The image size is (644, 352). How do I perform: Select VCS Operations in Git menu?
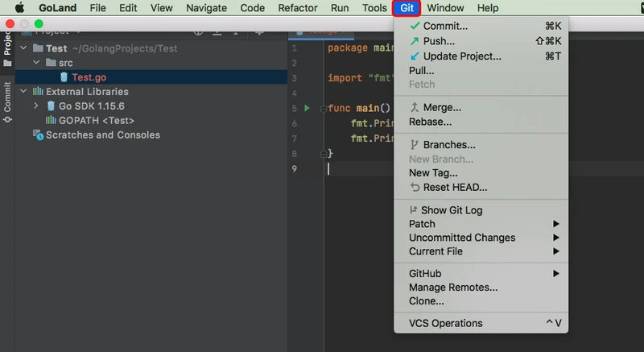click(481, 323)
